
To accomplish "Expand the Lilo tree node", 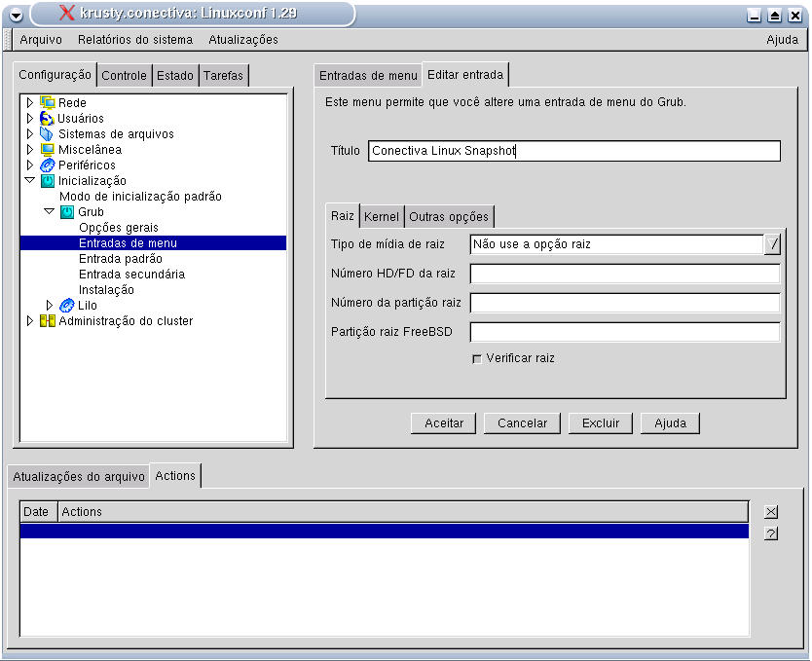I will (50, 305).
